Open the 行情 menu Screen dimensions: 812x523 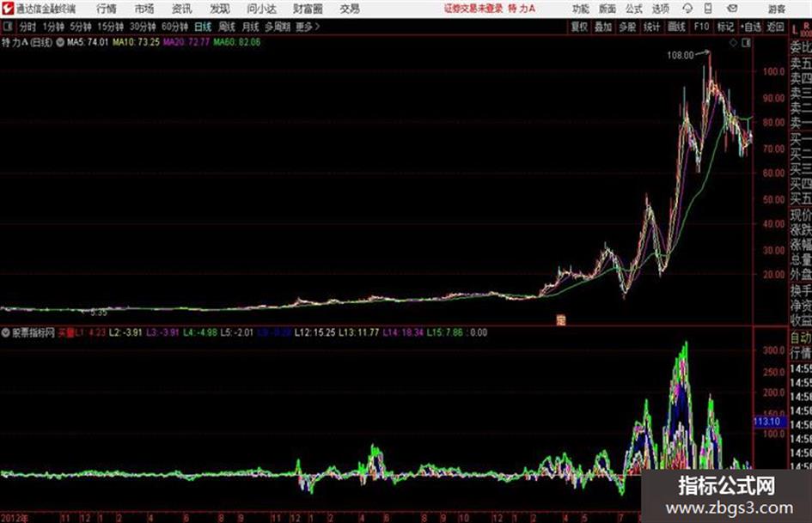tap(107, 9)
